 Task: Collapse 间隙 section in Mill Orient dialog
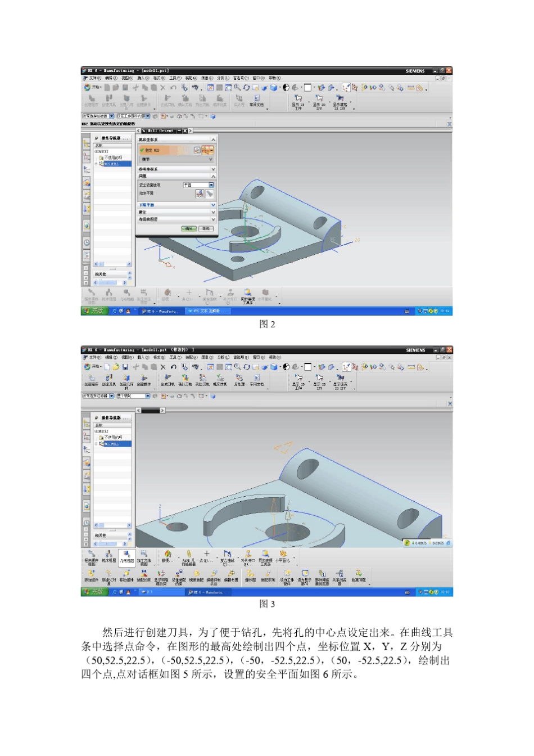pyautogui.click(x=213, y=176)
